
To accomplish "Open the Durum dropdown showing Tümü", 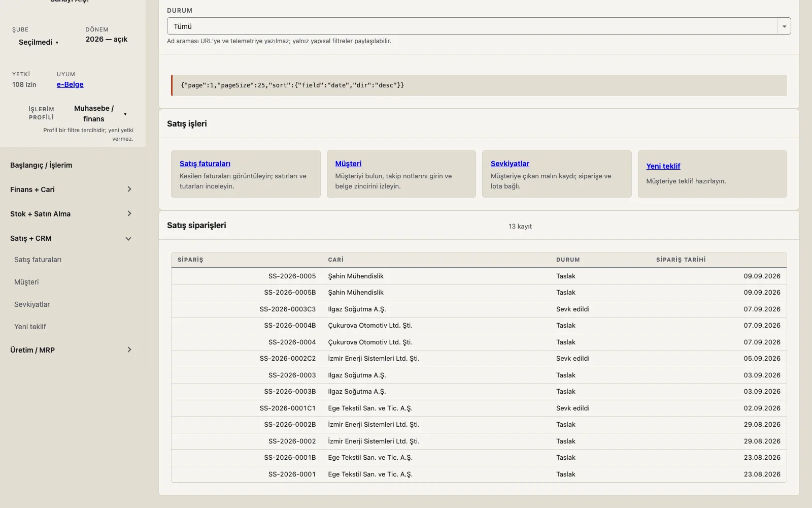I will click(479, 26).
